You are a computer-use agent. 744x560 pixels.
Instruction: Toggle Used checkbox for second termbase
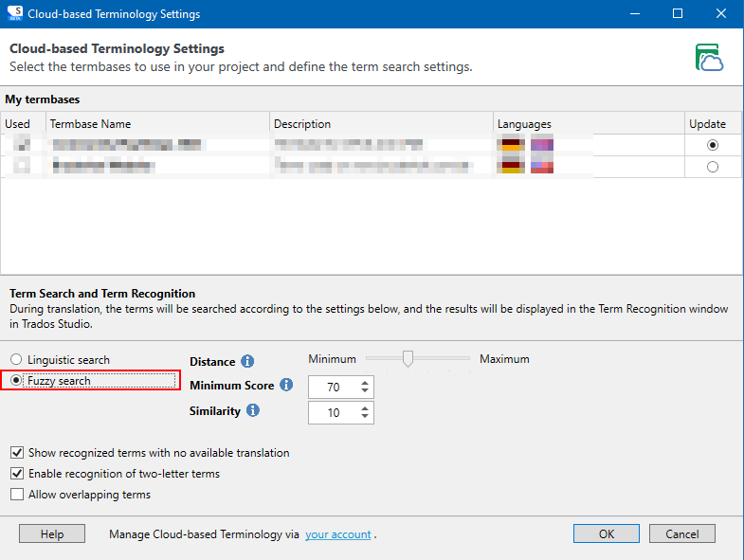coord(22,166)
